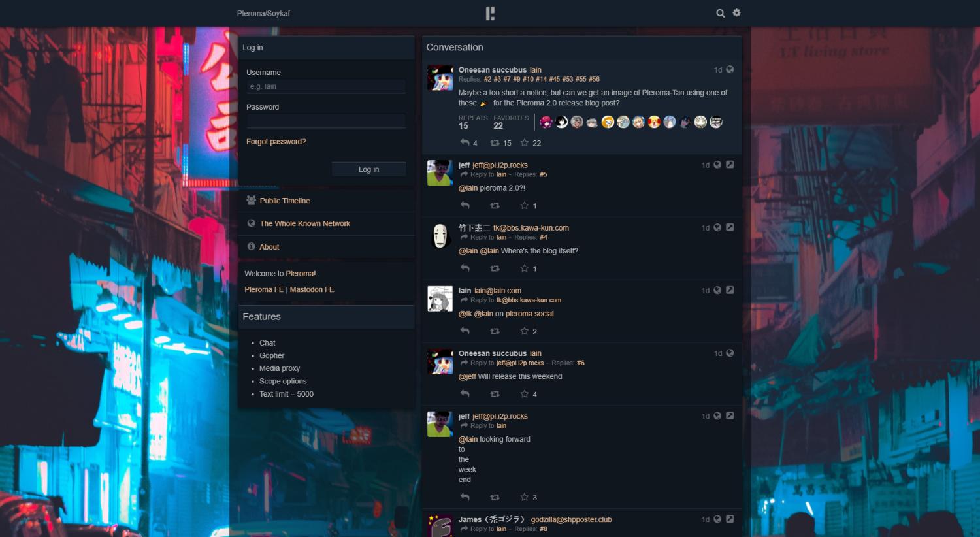Screen dimensions: 980x537
Task: Click the "Gopher" feature entry
Action: (x=272, y=355)
